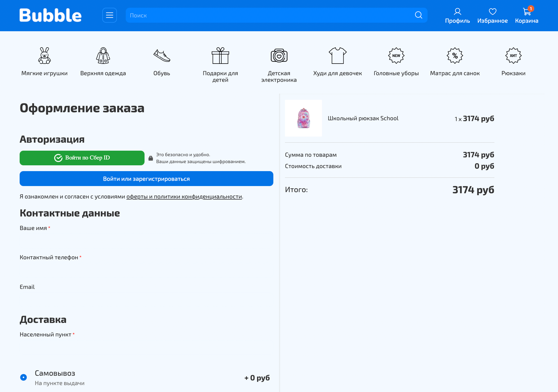
Task: Open Мягкие игрушки category
Action: (44, 73)
